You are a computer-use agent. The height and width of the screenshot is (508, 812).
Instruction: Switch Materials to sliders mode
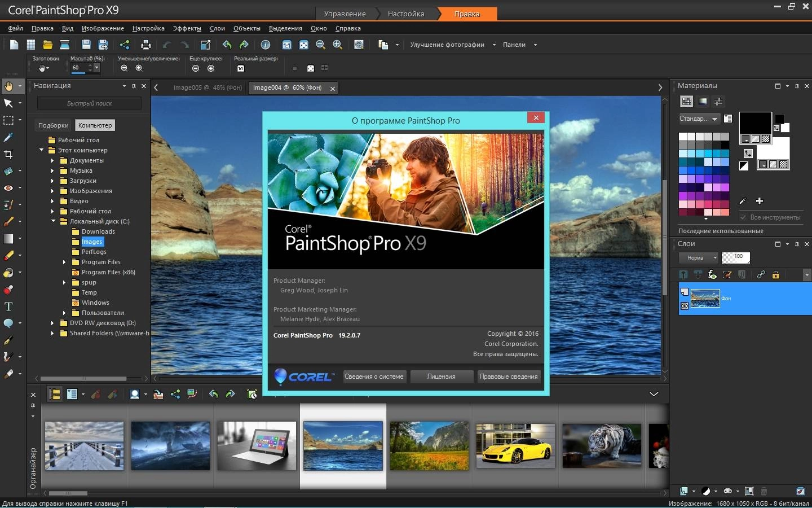coord(718,102)
